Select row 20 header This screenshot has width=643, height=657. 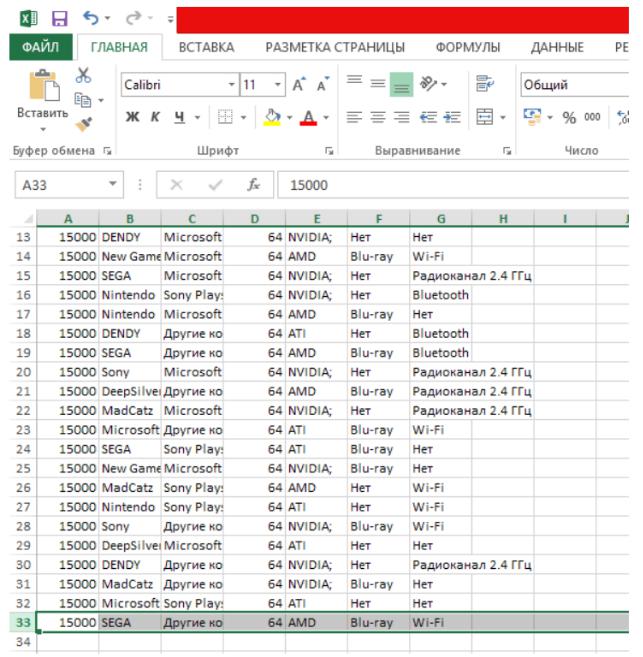click(x=23, y=372)
